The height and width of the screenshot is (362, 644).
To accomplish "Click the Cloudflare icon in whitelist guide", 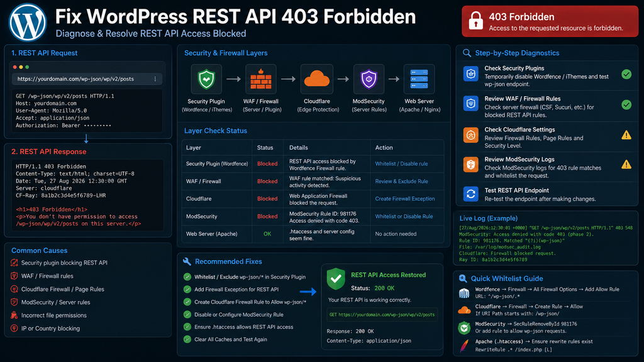I will [x=464, y=310].
